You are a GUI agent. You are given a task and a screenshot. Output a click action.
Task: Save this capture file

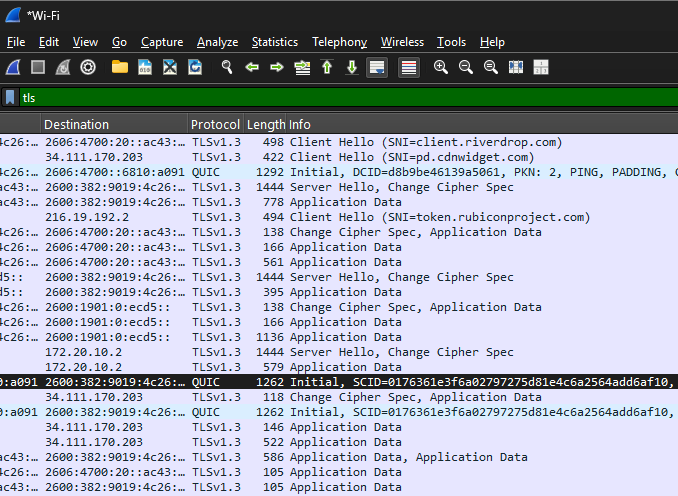pos(145,67)
